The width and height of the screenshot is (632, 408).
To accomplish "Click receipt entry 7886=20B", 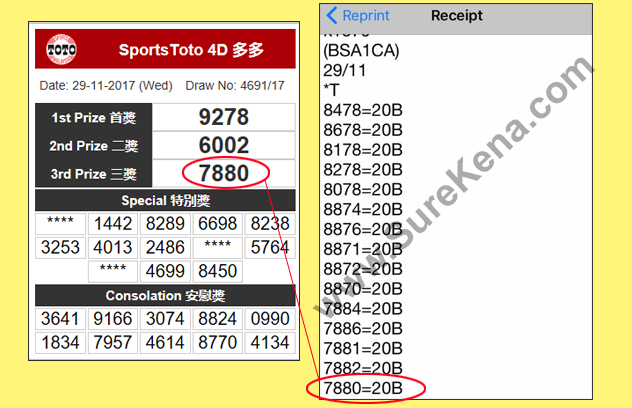I will tap(363, 329).
